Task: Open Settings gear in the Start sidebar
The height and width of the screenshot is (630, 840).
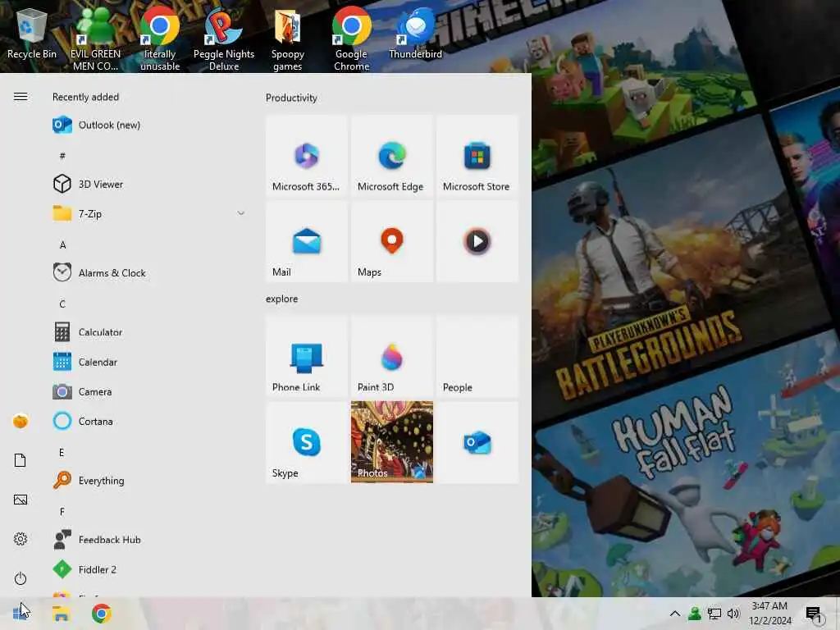Action: [x=21, y=539]
